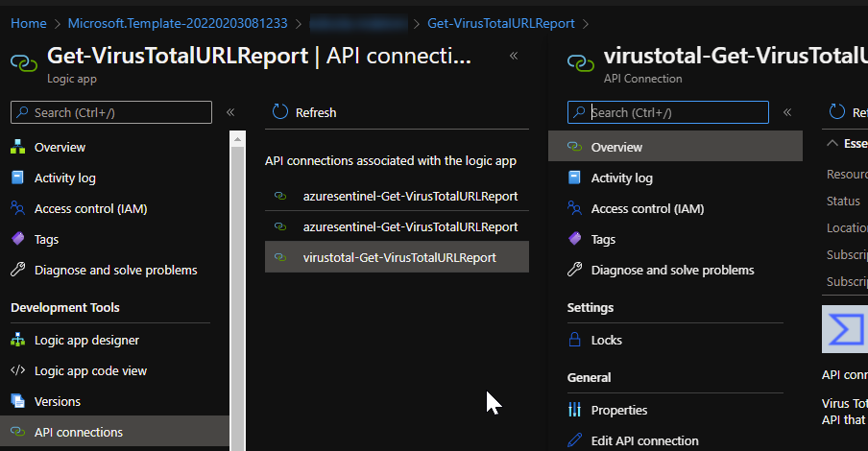Open Microsoft.Template-20220203081233 breadcrumb link
The image size is (868, 451).
178,23
